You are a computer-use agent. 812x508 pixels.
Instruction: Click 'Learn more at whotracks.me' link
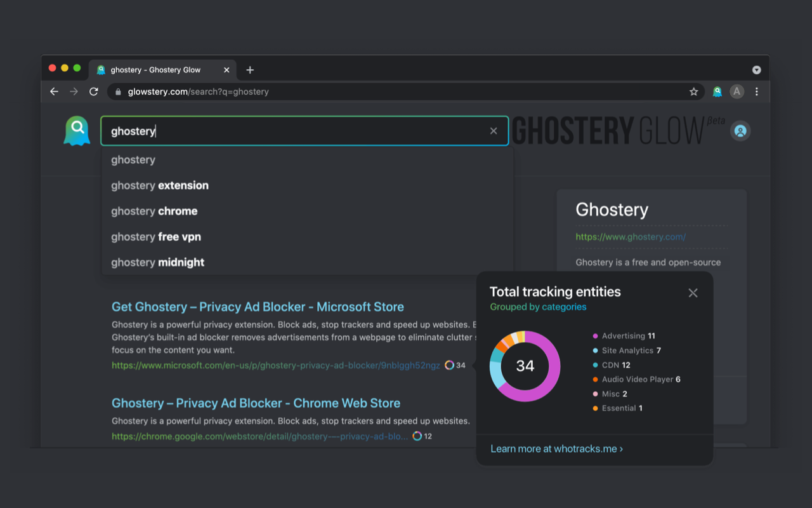point(557,448)
